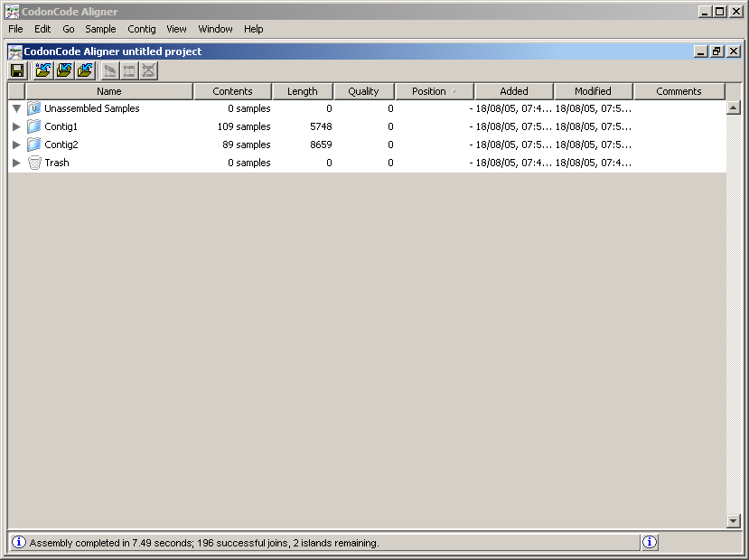Open the Contig menu
The image size is (749, 560).
click(141, 29)
